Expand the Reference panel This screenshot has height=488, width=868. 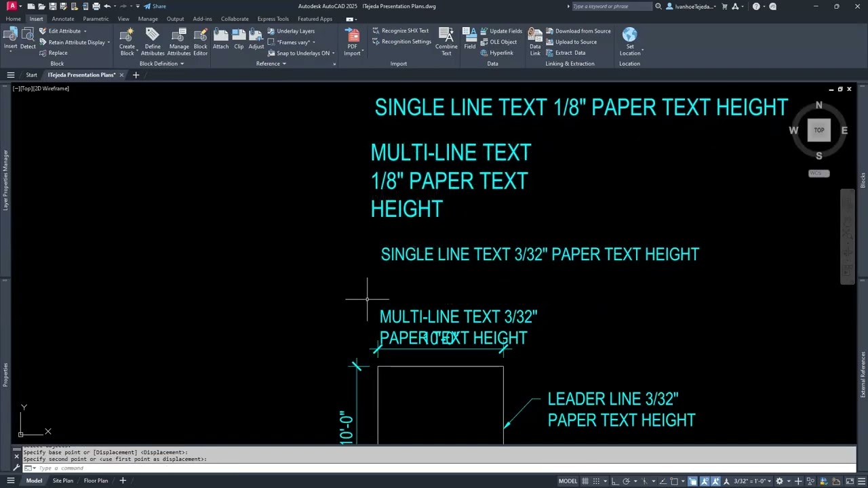[271, 64]
